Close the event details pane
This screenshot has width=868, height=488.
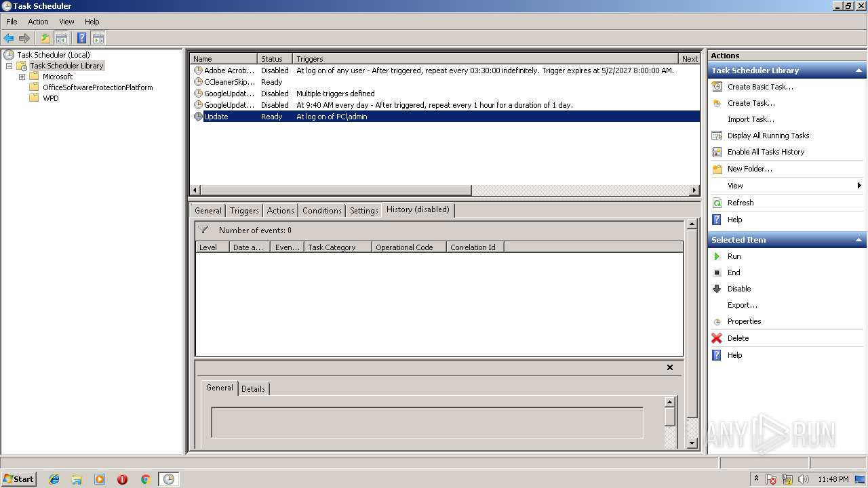click(670, 367)
